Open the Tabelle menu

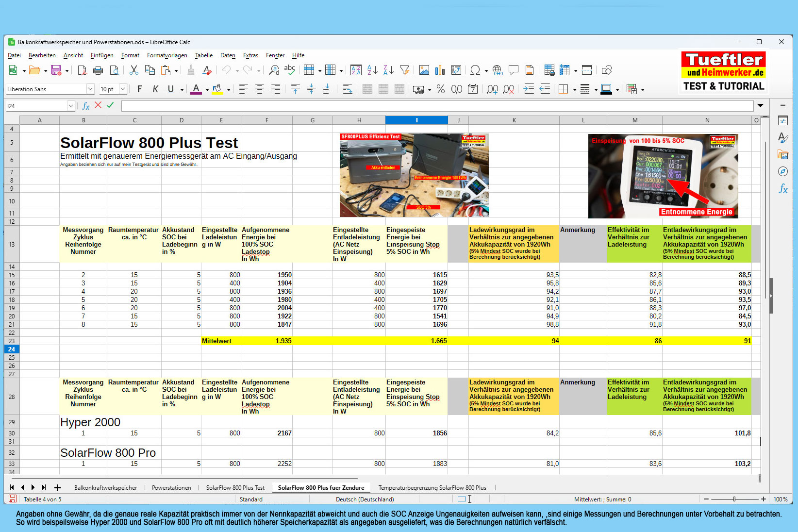tap(203, 55)
